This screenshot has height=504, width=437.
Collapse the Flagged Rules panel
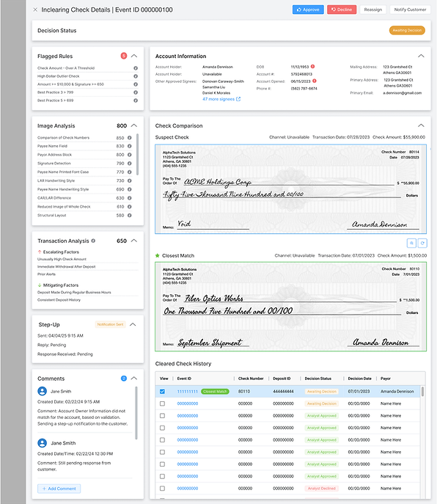(134, 56)
